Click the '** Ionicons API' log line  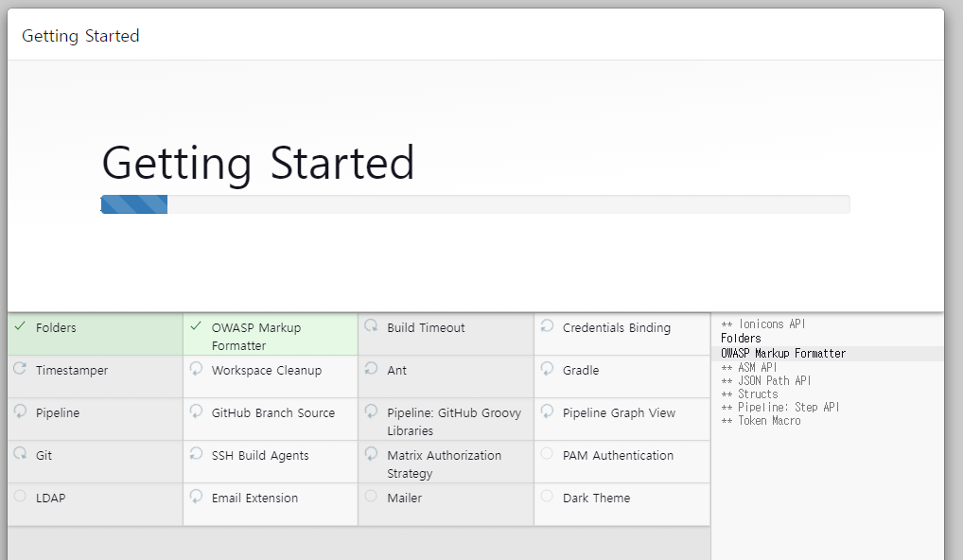(x=762, y=324)
